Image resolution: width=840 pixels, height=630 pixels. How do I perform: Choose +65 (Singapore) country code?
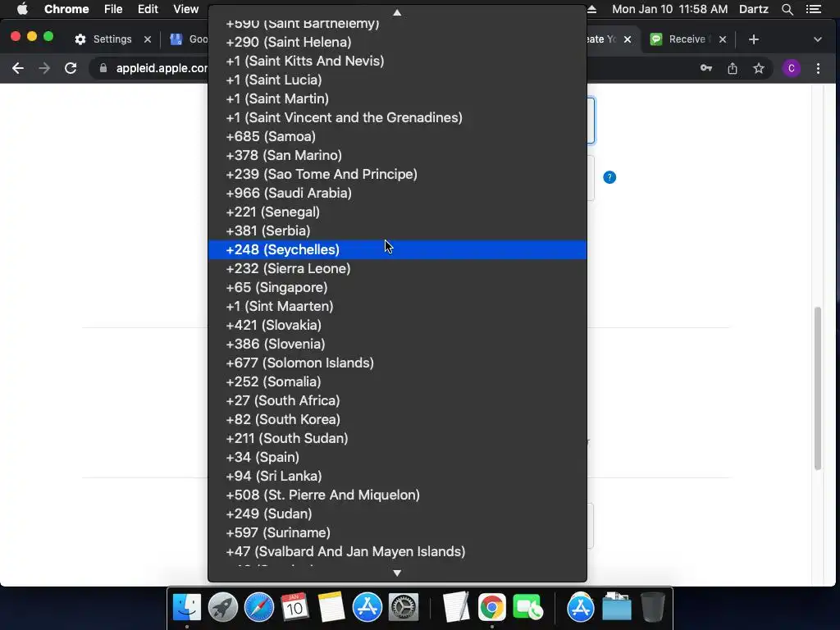click(x=397, y=287)
